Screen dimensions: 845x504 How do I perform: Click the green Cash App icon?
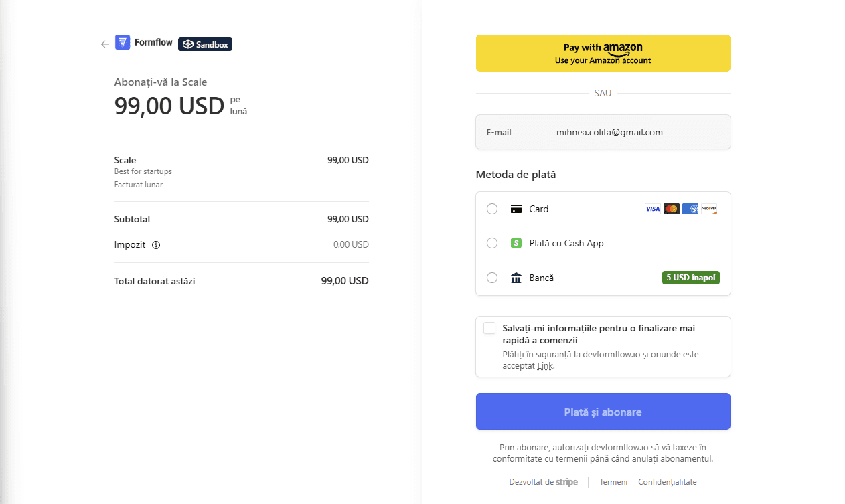pyautogui.click(x=516, y=243)
